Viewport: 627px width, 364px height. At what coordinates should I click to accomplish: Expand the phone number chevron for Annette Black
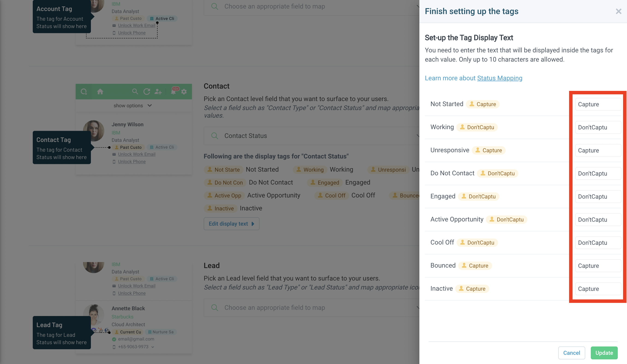click(153, 347)
